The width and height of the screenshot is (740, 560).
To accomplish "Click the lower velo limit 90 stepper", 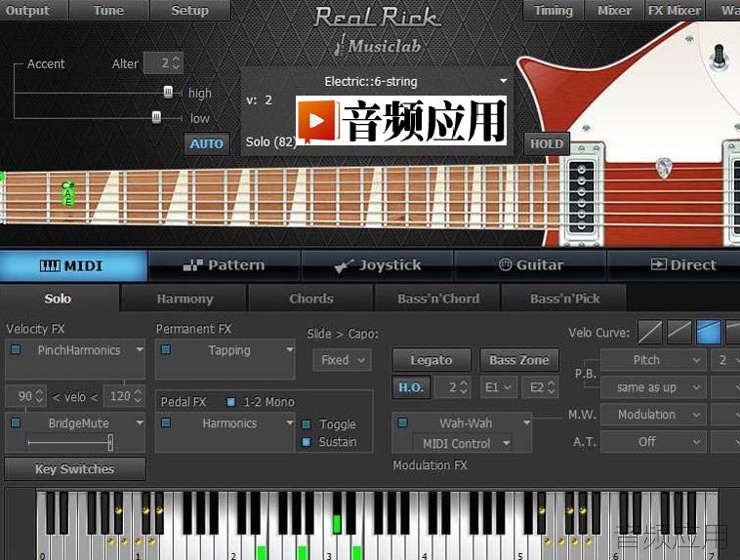I will [x=40, y=396].
